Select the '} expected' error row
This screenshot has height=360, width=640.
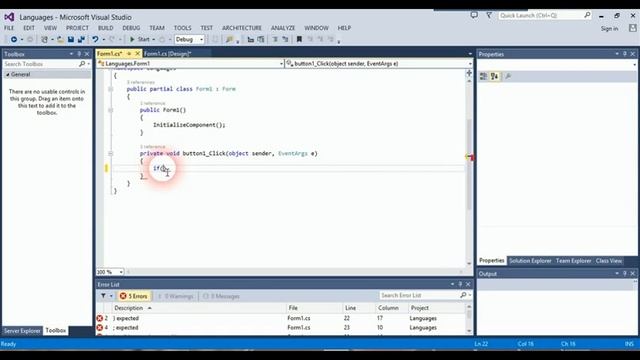click(281, 318)
